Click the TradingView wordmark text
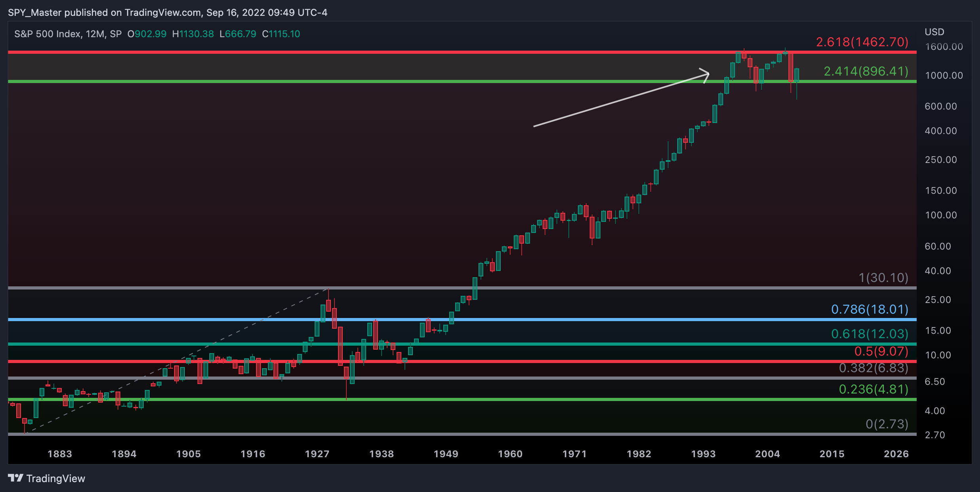The image size is (980, 492). click(x=56, y=479)
